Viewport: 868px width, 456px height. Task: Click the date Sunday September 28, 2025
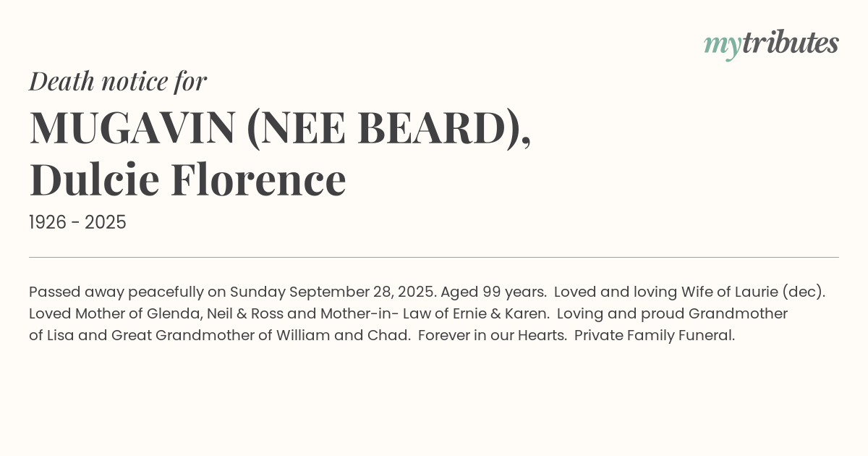[x=333, y=292]
